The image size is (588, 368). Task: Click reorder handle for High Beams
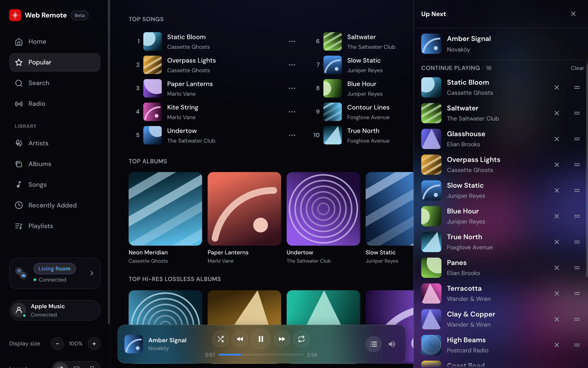[x=577, y=345]
